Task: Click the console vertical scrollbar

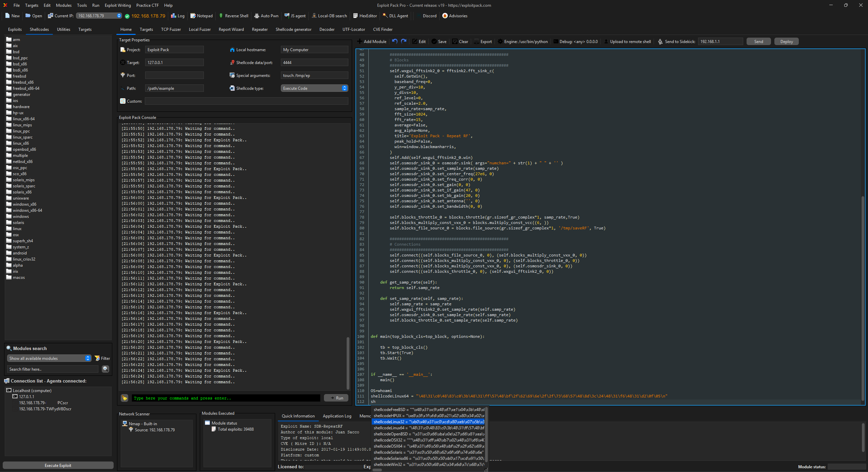Action: pos(348,363)
